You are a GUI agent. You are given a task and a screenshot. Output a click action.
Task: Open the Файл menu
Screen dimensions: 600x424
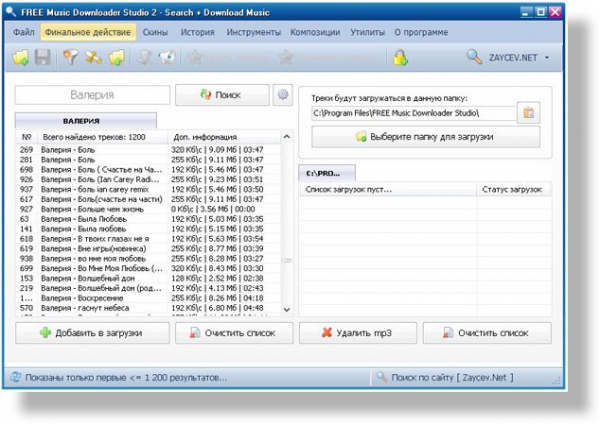coord(24,32)
